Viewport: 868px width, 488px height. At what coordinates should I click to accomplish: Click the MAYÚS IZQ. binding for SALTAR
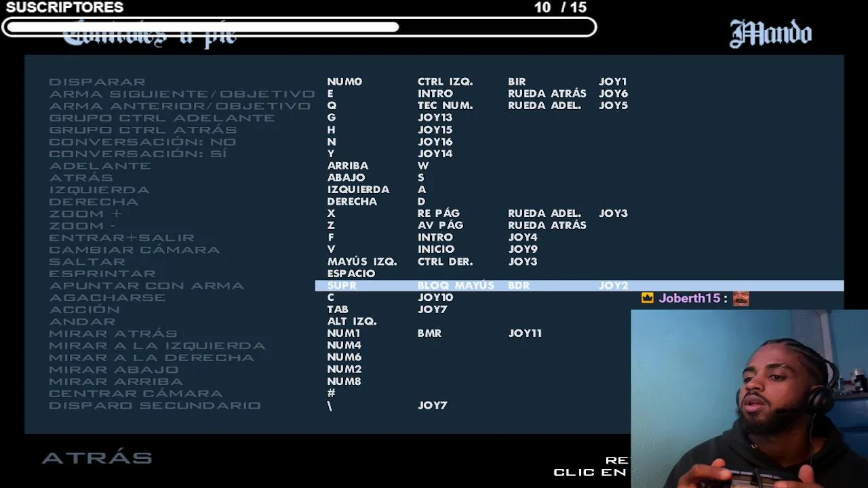tap(362, 262)
